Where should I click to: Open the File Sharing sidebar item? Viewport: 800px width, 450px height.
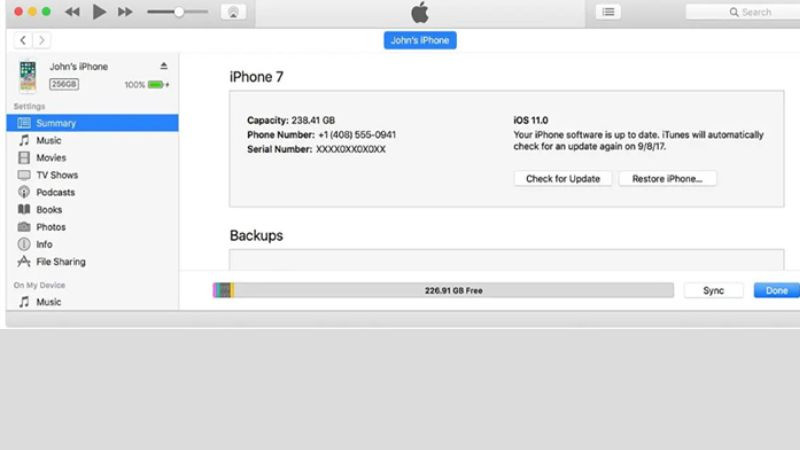pyautogui.click(x=92, y=262)
